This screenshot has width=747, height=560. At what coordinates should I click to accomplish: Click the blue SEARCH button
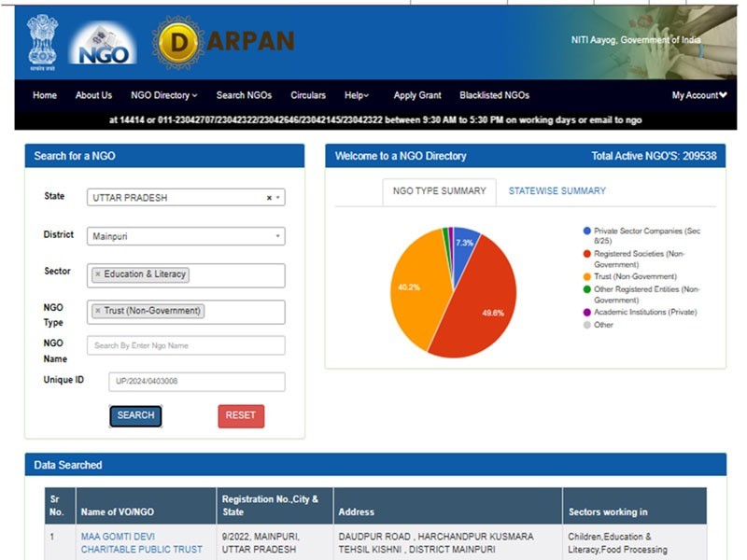135,415
